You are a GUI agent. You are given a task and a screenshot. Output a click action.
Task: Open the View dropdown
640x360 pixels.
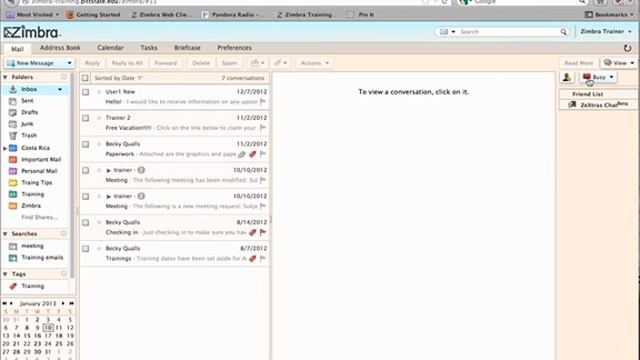(619, 63)
